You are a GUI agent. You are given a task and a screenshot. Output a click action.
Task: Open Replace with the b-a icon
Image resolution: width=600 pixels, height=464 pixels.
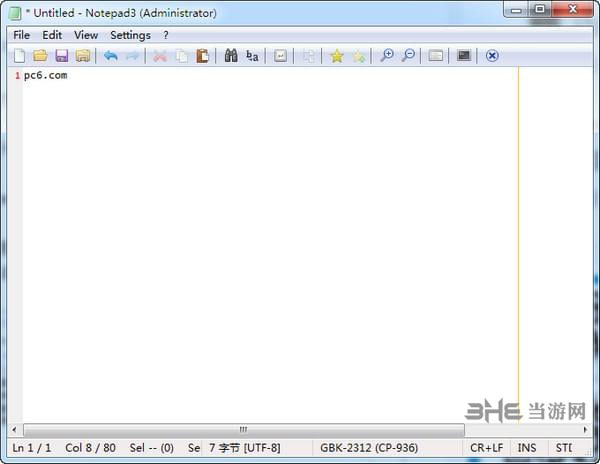(252, 56)
